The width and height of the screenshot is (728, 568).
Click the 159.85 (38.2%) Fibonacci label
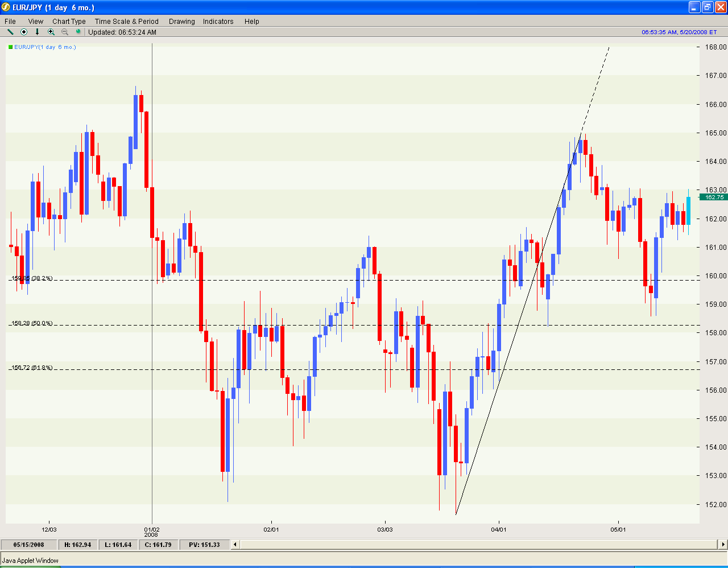(32, 278)
